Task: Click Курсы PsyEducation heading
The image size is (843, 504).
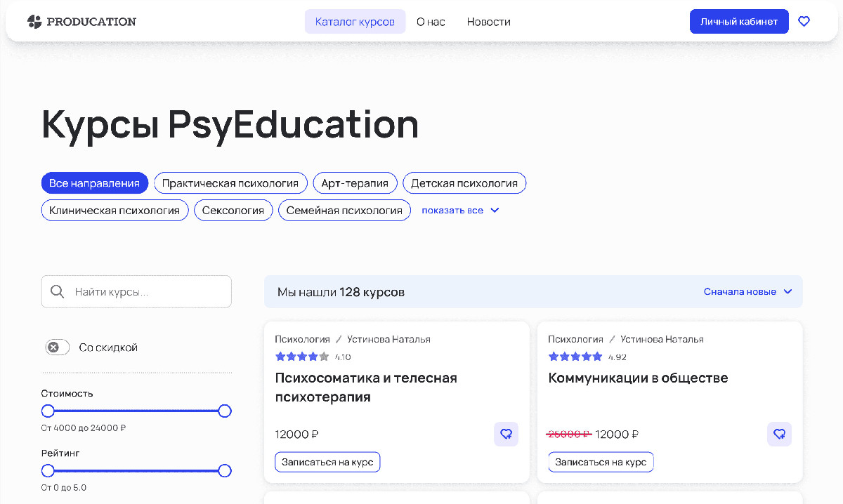Action: coord(230,124)
